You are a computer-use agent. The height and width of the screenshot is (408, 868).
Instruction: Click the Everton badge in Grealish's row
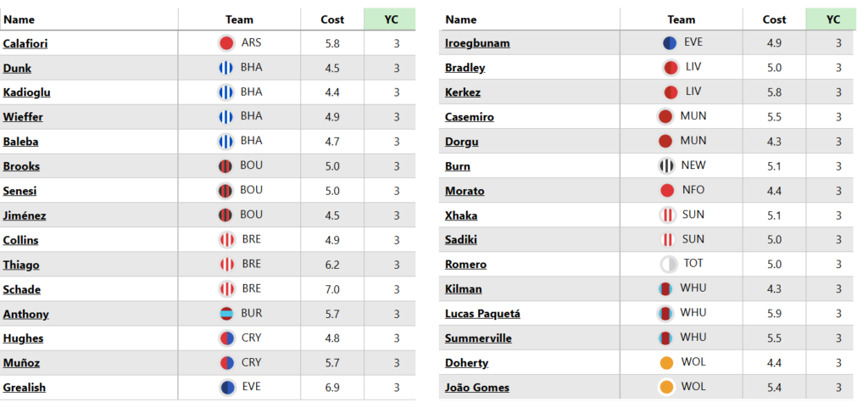pyautogui.click(x=227, y=388)
